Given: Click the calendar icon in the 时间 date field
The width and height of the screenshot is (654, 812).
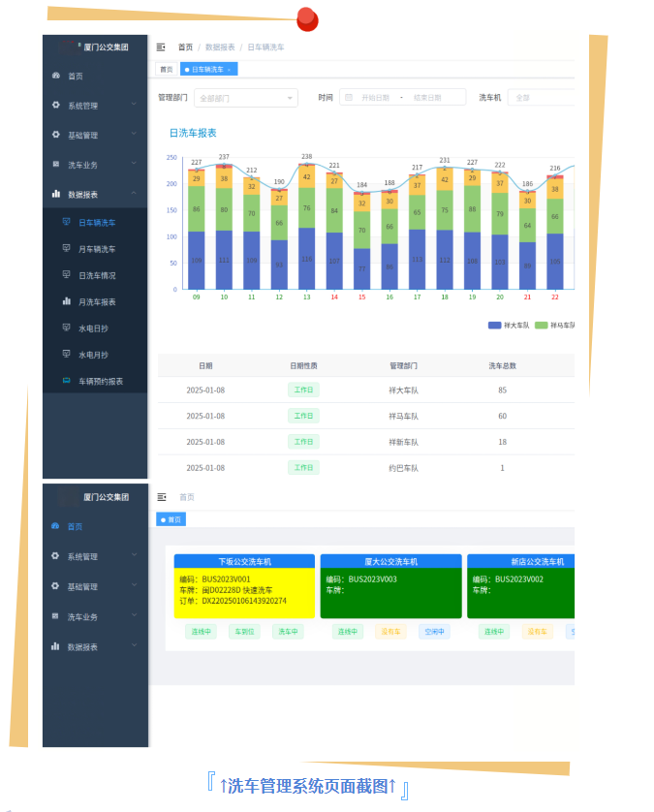Looking at the screenshot, I should pyautogui.click(x=349, y=98).
